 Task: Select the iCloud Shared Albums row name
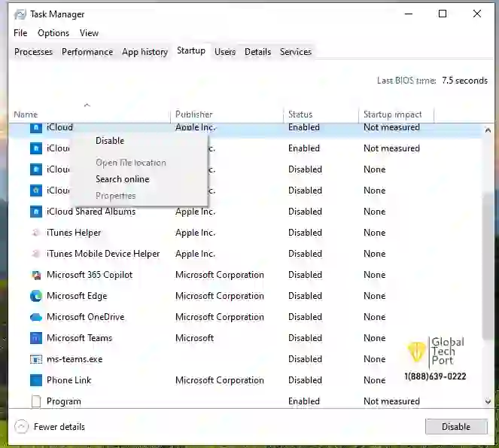(x=91, y=212)
